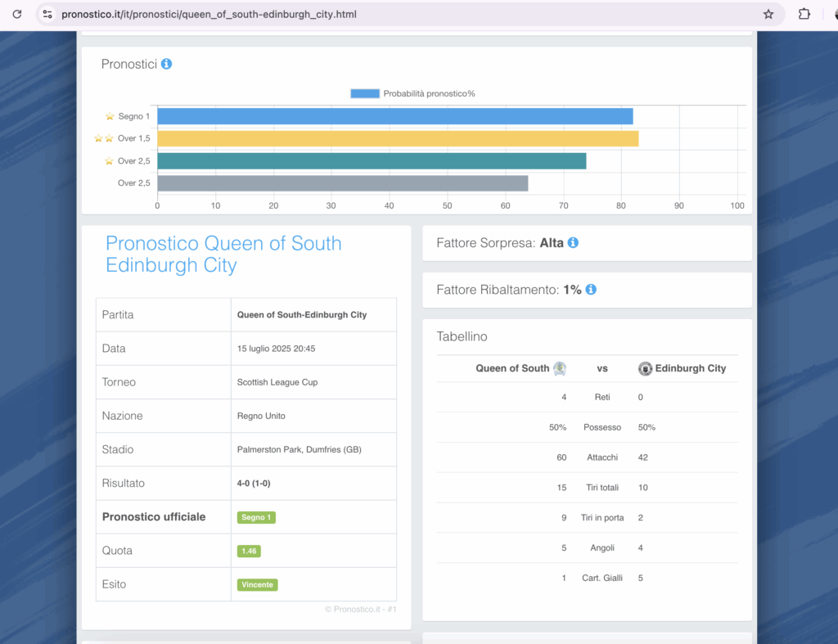Click the Pronostico ufficiale row label
This screenshot has width=838, height=644.
(x=154, y=517)
